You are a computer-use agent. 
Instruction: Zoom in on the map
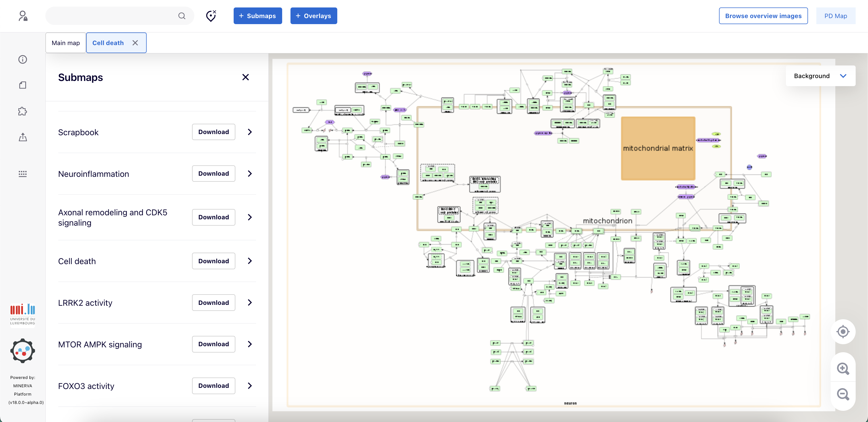[x=843, y=368]
